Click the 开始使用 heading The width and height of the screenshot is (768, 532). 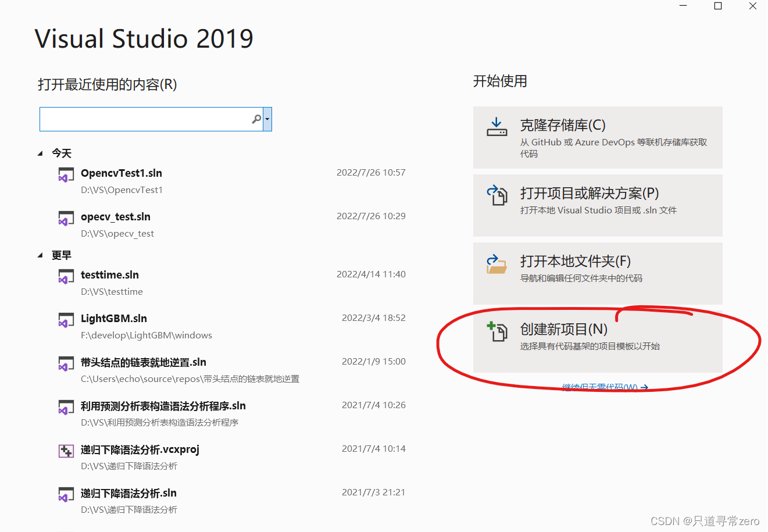click(500, 81)
